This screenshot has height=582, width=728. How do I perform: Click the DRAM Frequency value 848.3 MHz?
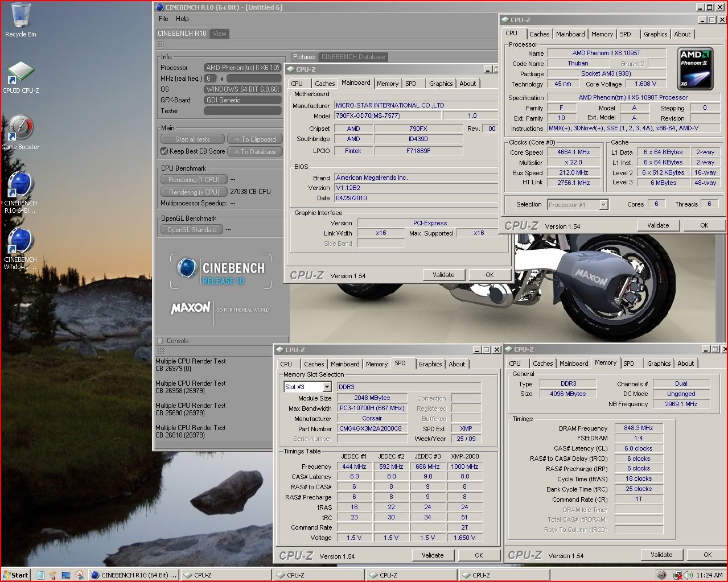pyautogui.click(x=639, y=428)
